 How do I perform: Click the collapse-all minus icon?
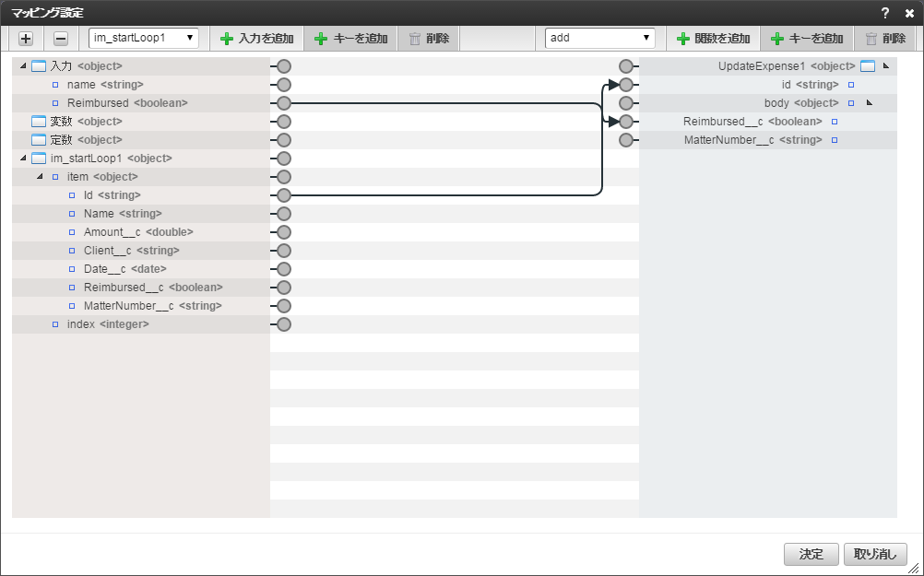point(61,39)
